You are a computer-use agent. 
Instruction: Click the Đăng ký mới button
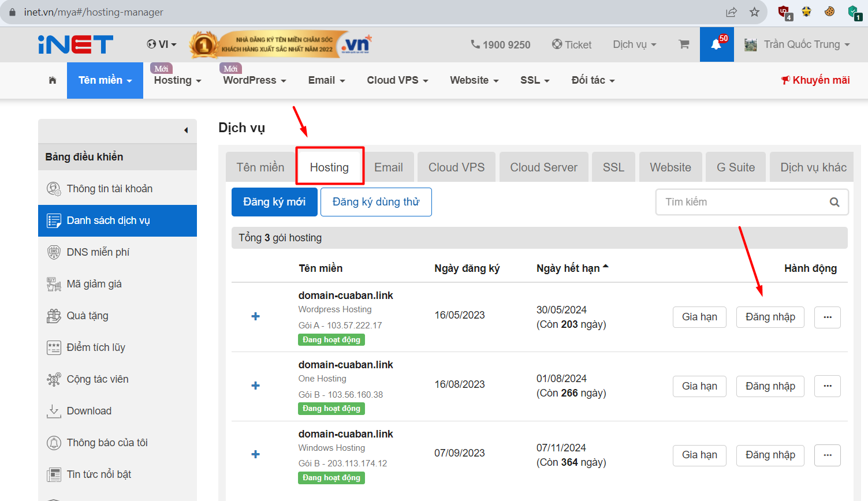point(274,202)
